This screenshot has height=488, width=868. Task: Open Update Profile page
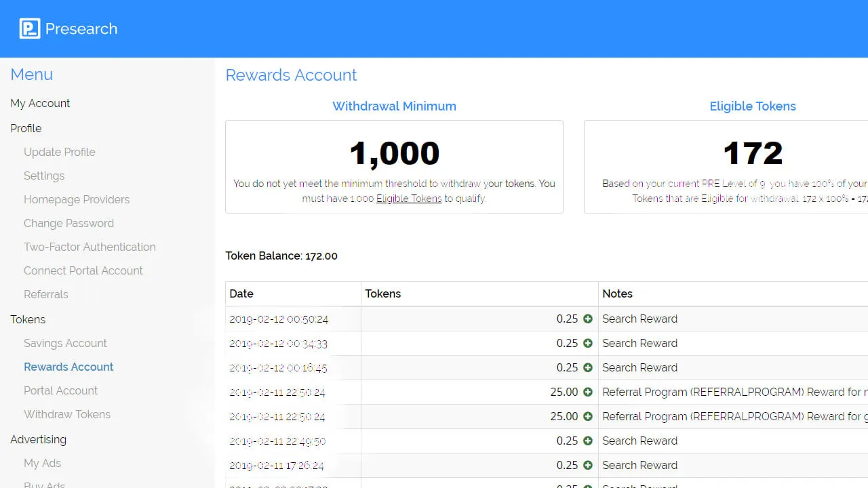(x=60, y=152)
